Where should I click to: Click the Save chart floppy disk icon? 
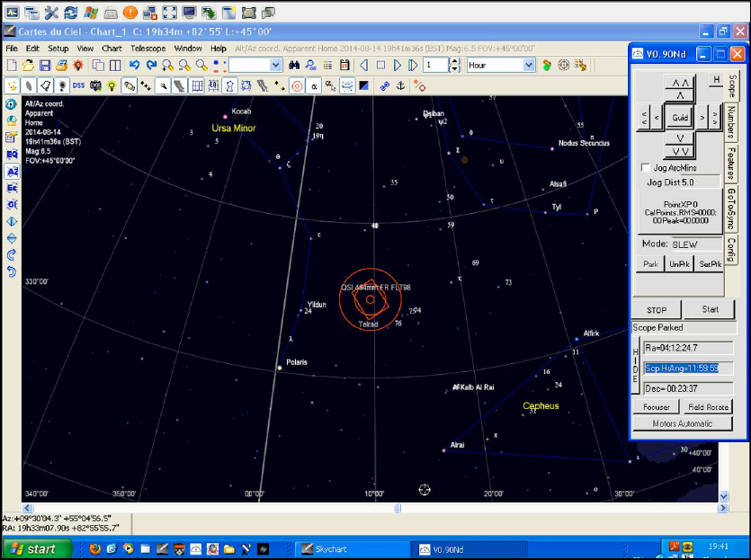pos(46,66)
